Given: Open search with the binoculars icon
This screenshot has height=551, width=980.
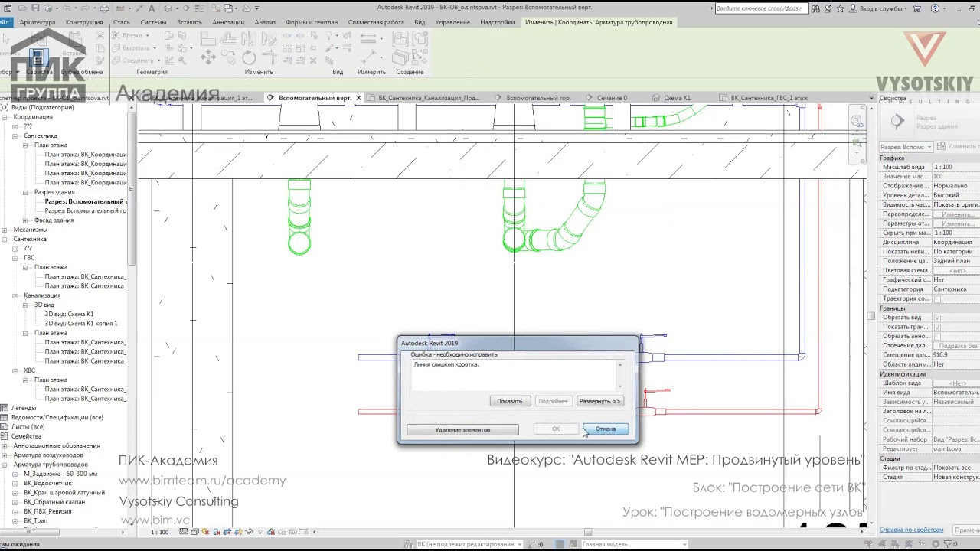Looking at the screenshot, I should point(815,8).
